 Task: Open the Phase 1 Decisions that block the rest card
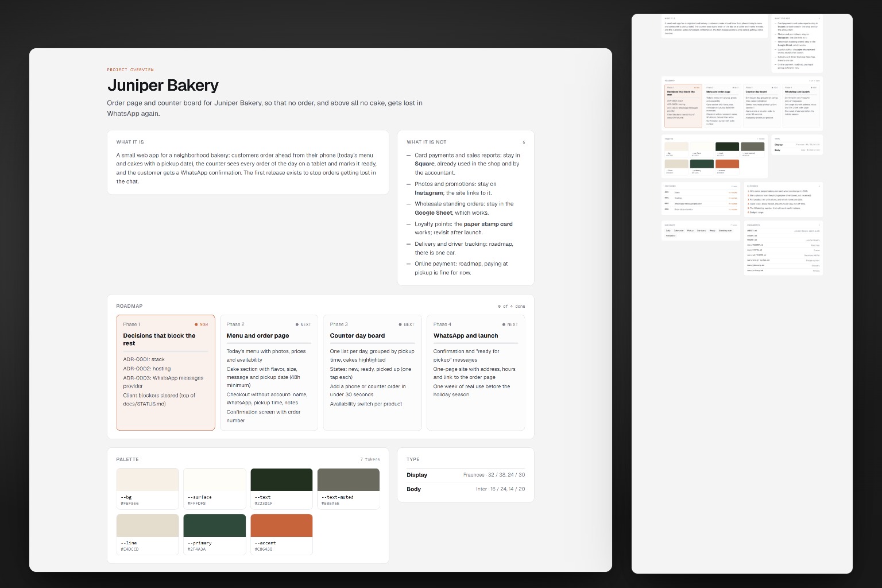(x=165, y=372)
